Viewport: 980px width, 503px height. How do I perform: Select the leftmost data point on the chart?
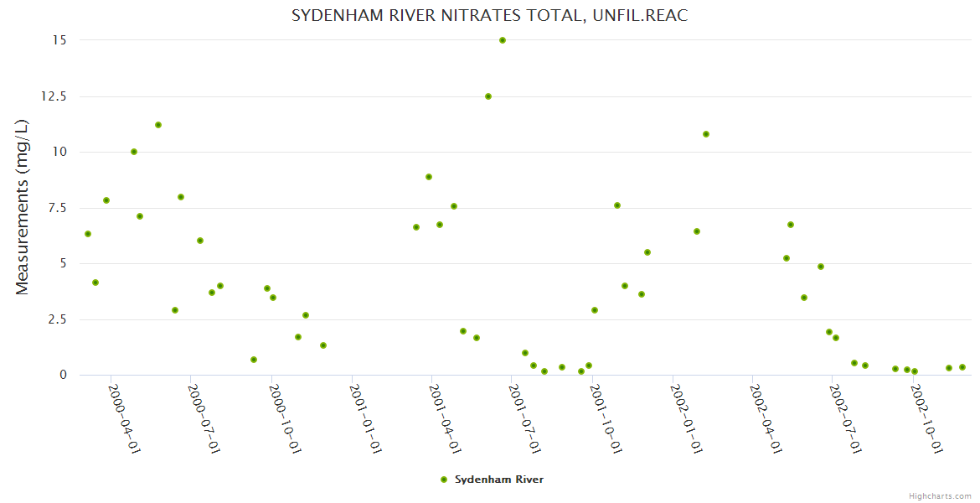(x=88, y=234)
